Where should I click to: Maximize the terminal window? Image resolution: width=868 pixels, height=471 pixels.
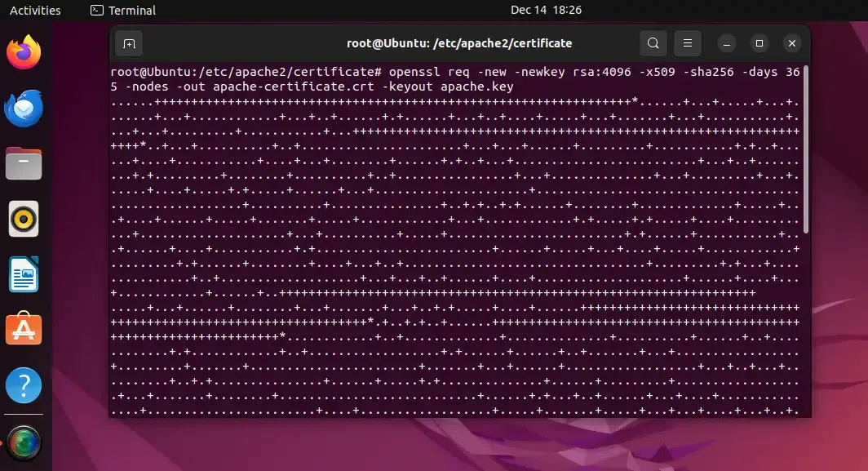pyautogui.click(x=759, y=43)
